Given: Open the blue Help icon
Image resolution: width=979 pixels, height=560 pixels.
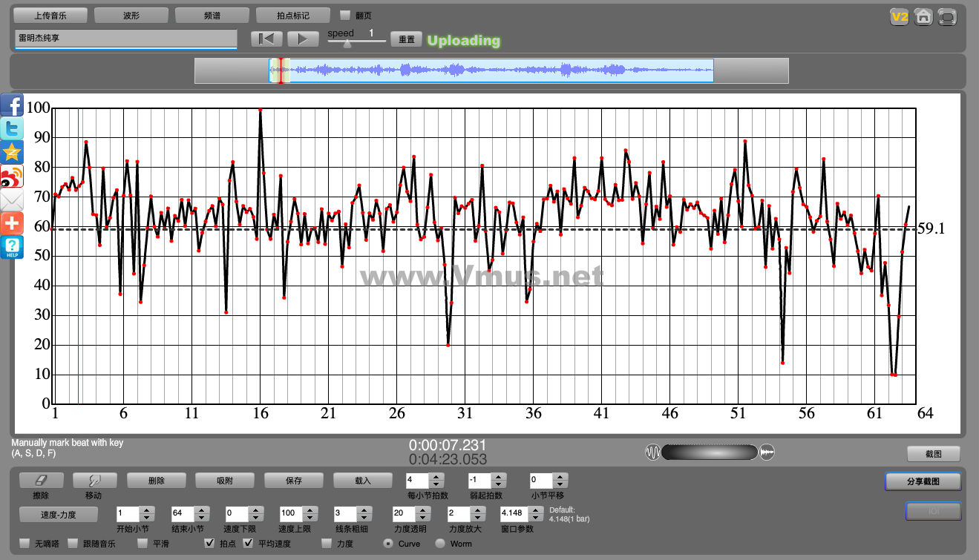Looking at the screenshot, I should (12, 247).
